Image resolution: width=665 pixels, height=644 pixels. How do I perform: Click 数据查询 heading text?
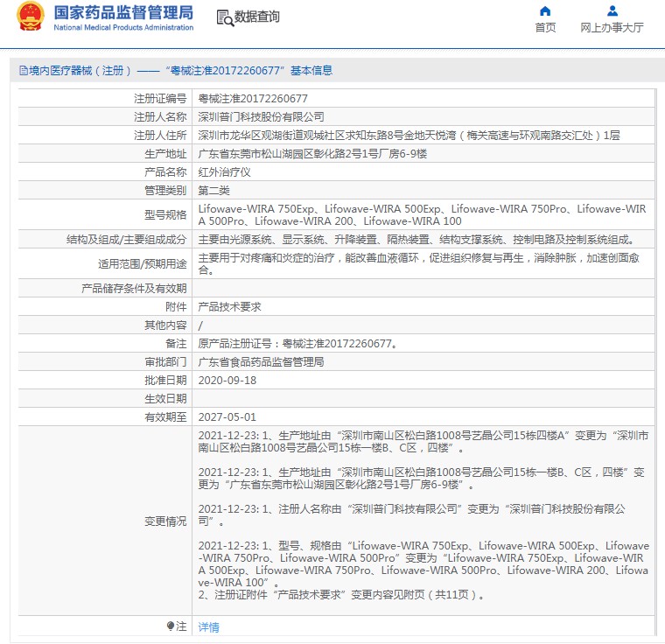click(x=257, y=17)
